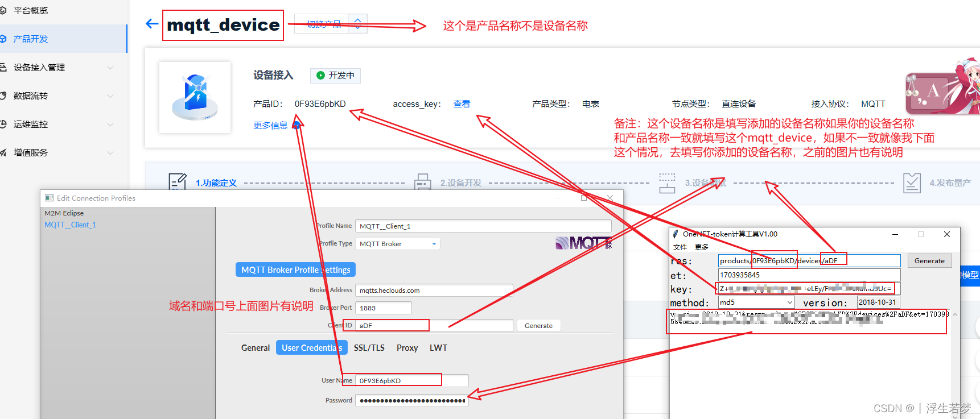Open step 2.设备开发
Image resolution: width=980 pixels, height=419 pixels.
(x=461, y=182)
